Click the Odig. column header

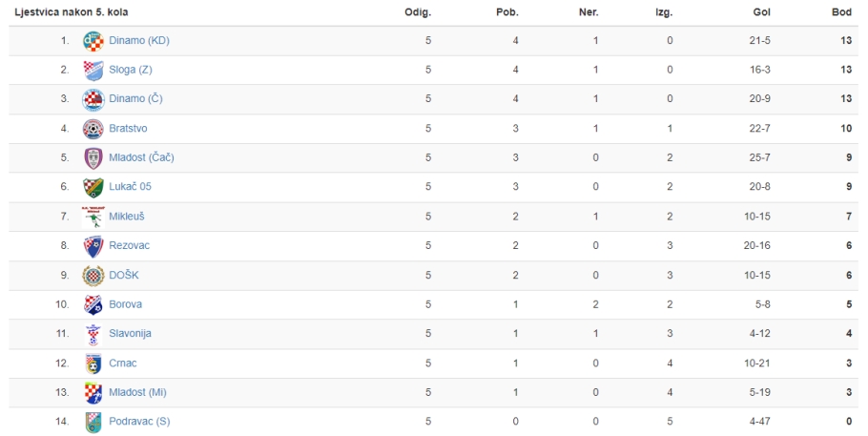pyautogui.click(x=418, y=12)
